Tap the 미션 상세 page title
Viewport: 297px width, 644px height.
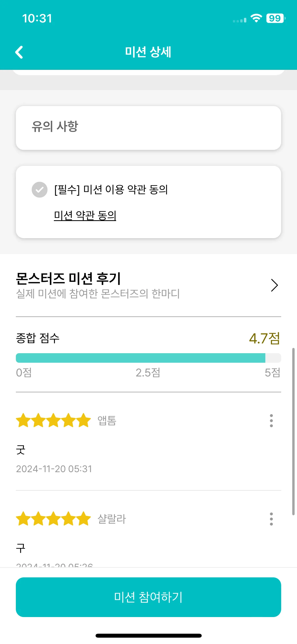[x=148, y=52]
